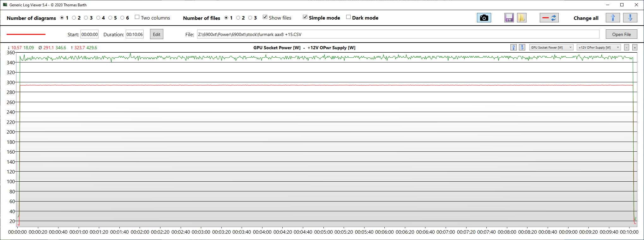
Task: Click the red maximum value 323,7
Action: click(80, 48)
